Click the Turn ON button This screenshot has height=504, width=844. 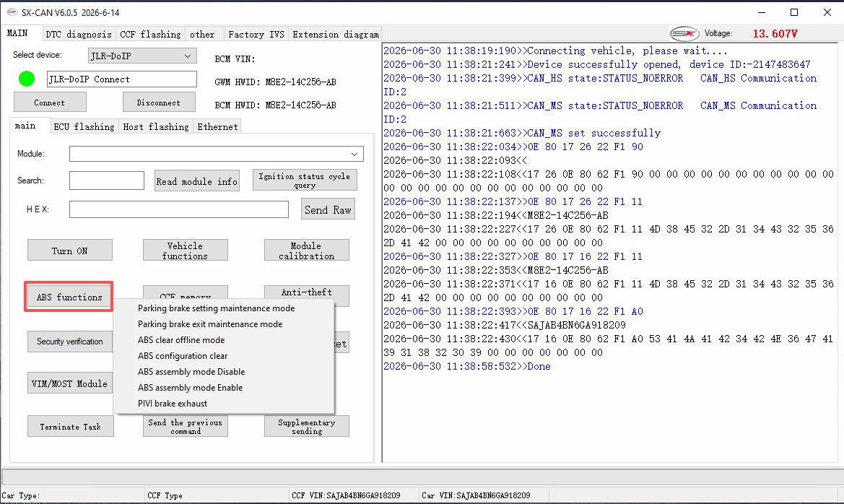click(70, 251)
